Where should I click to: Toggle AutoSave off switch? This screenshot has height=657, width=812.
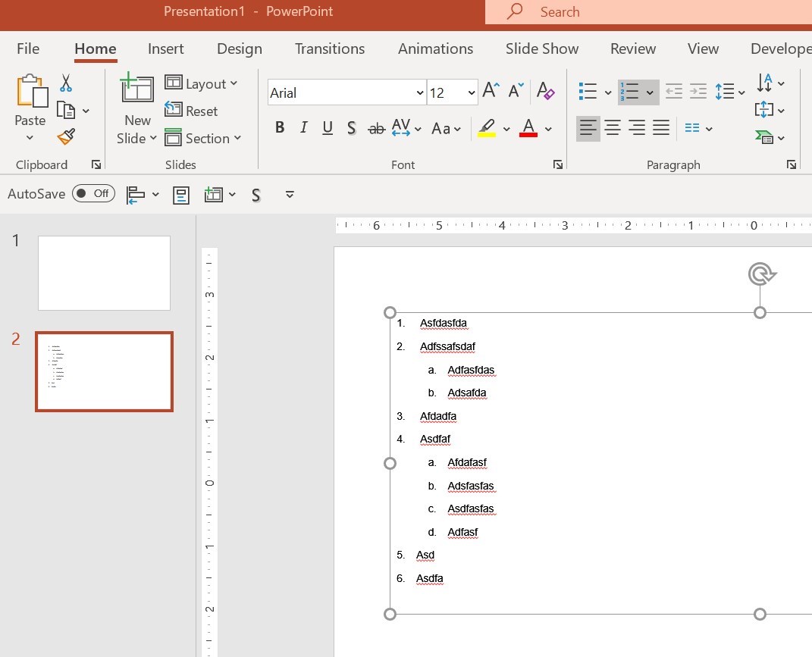pyautogui.click(x=93, y=193)
